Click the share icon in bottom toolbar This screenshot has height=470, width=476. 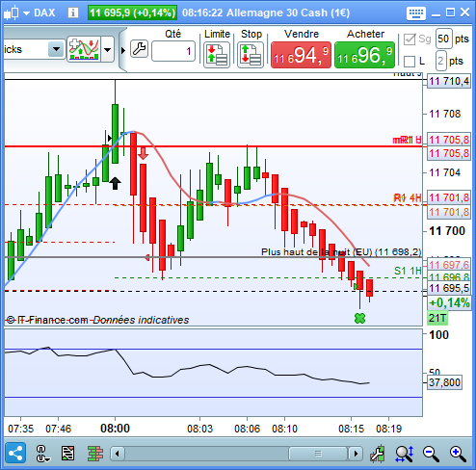pyautogui.click(x=15, y=453)
